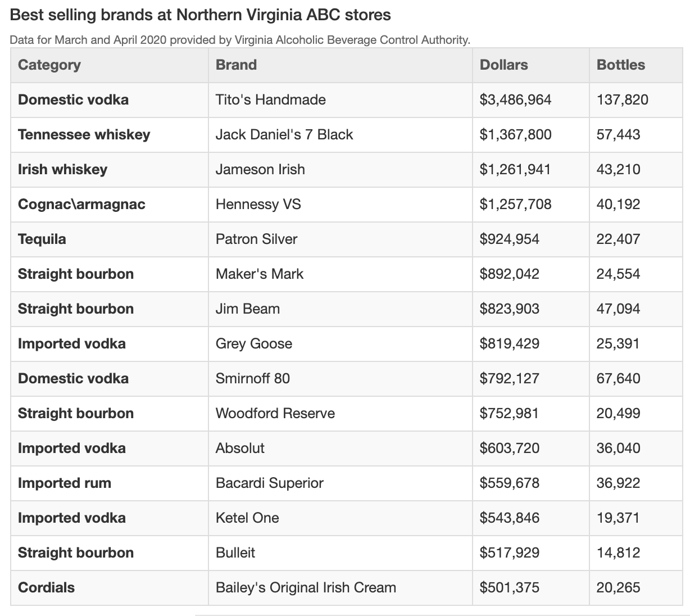The width and height of the screenshot is (690, 616).
Task: Click the Grey Goose cell
Action: pos(253,344)
